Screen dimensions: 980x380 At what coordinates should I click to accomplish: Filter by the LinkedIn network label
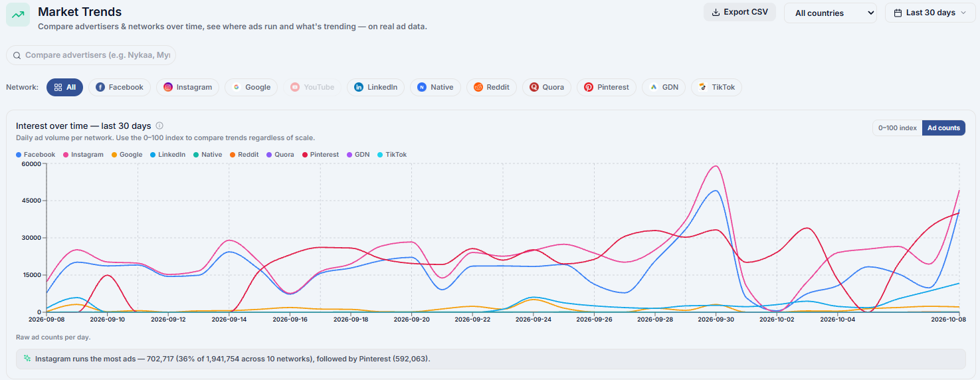pyautogui.click(x=382, y=87)
